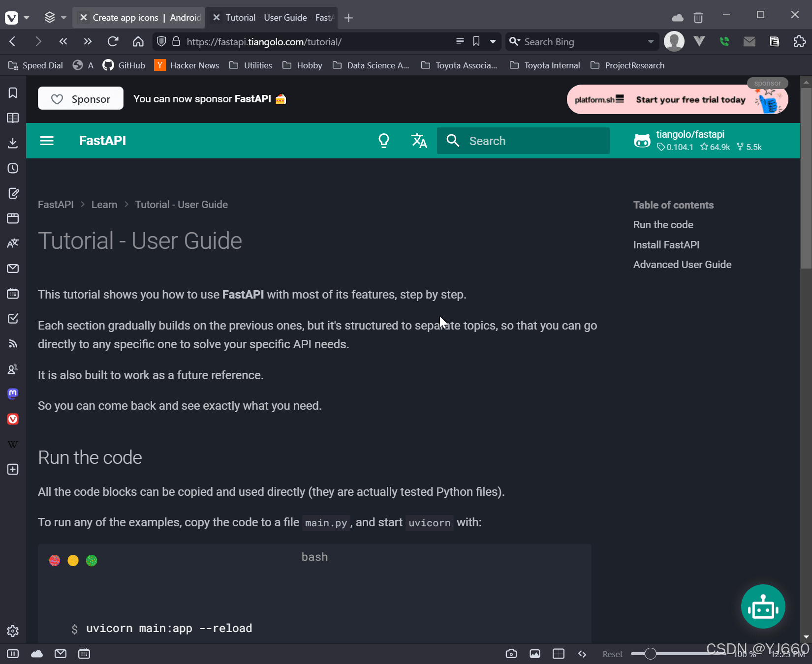Toggle light and dark mode
Screen dimensions: 812x664
coord(384,141)
